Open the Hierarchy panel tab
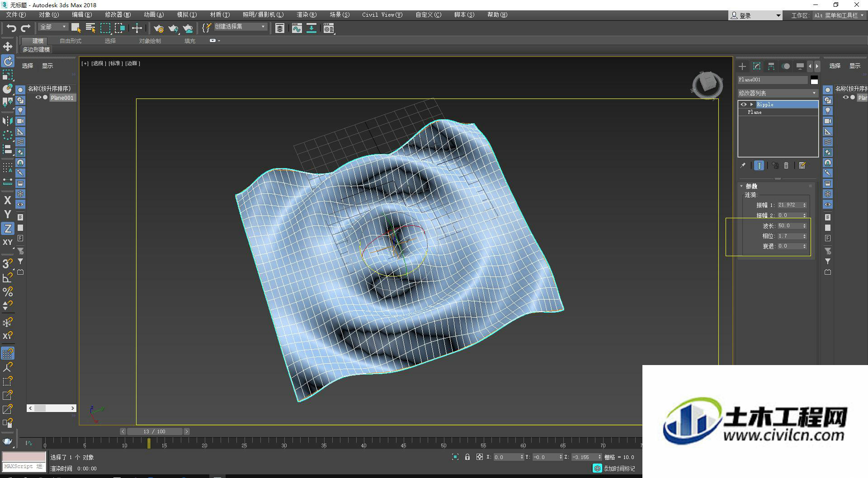The image size is (868, 478). [771, 66]
